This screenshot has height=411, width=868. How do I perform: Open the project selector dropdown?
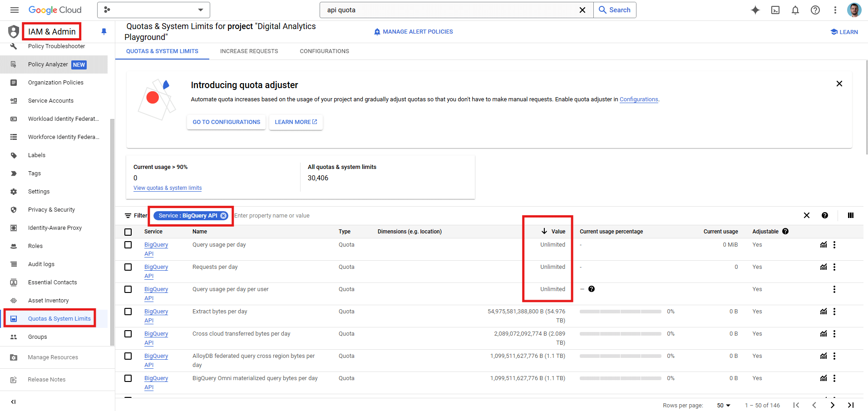pos(153,10)
